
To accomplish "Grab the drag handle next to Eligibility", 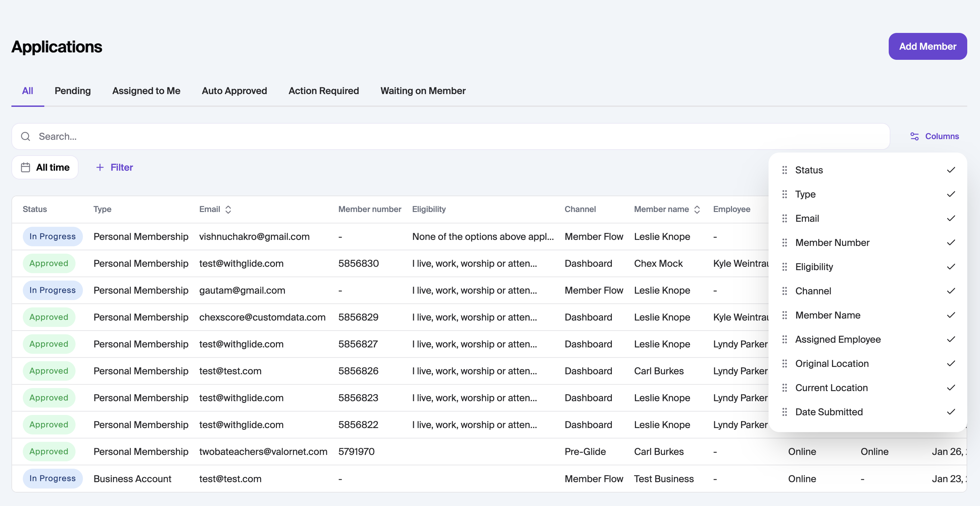I will pos(784,267).
